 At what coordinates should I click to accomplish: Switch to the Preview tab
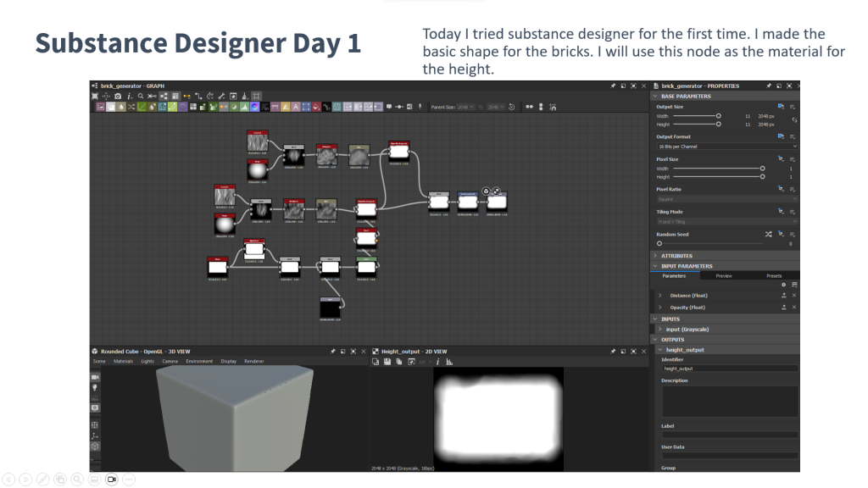[x=724, y=275]
